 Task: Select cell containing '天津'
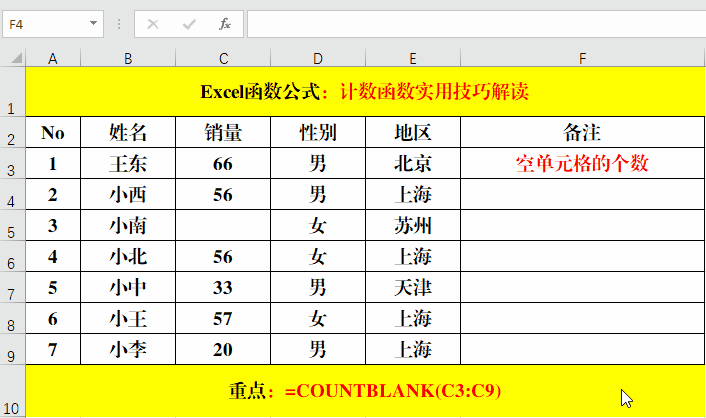point(413,287)
